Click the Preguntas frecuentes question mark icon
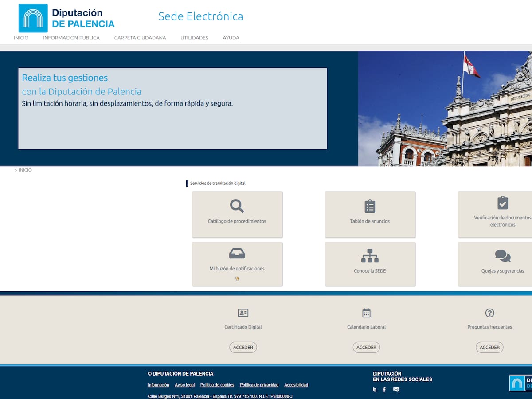The height and width of the screenshot is (399, 532). 489,313
